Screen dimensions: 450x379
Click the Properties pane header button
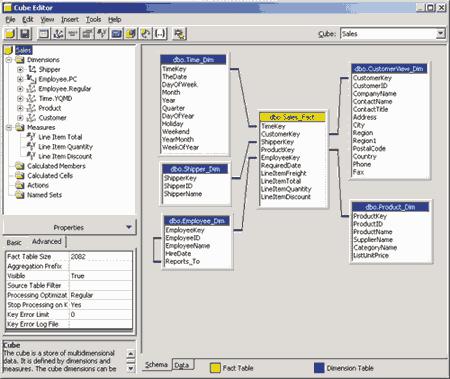[69, 227]
